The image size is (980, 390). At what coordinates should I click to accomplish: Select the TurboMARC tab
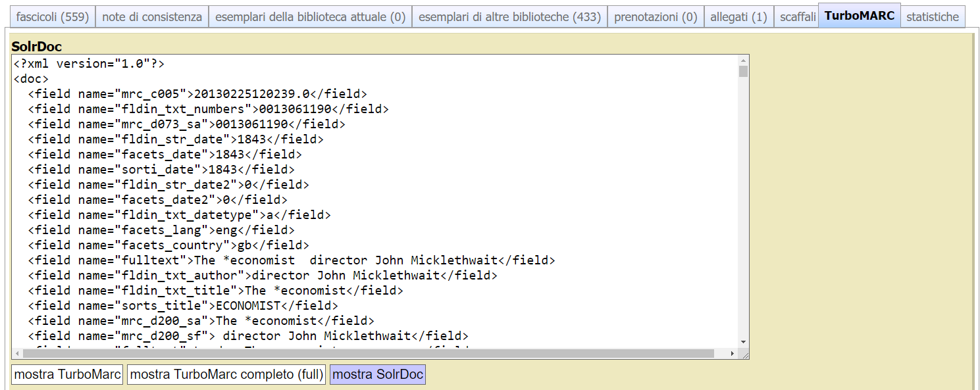click(x=859, y=16)
